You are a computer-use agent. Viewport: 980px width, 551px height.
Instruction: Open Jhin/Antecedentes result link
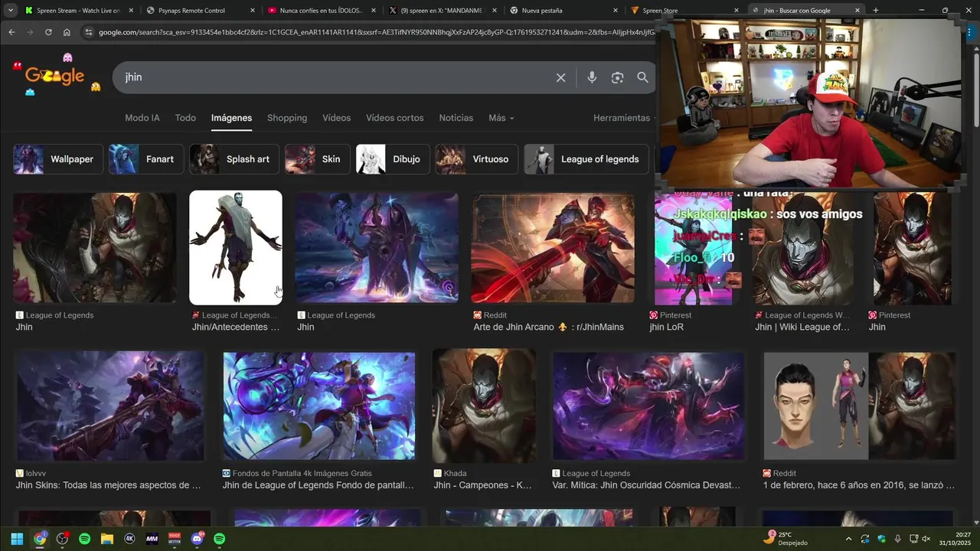tap(236, 327)
